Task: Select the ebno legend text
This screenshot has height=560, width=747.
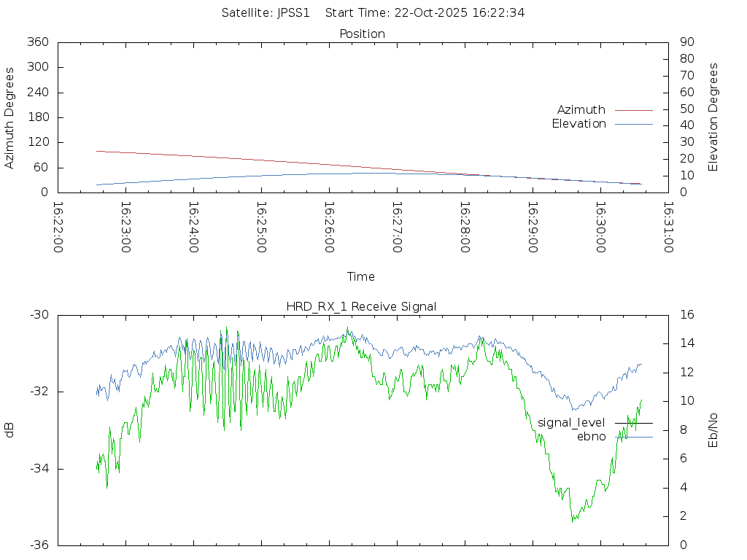Action: pos(591,437)
